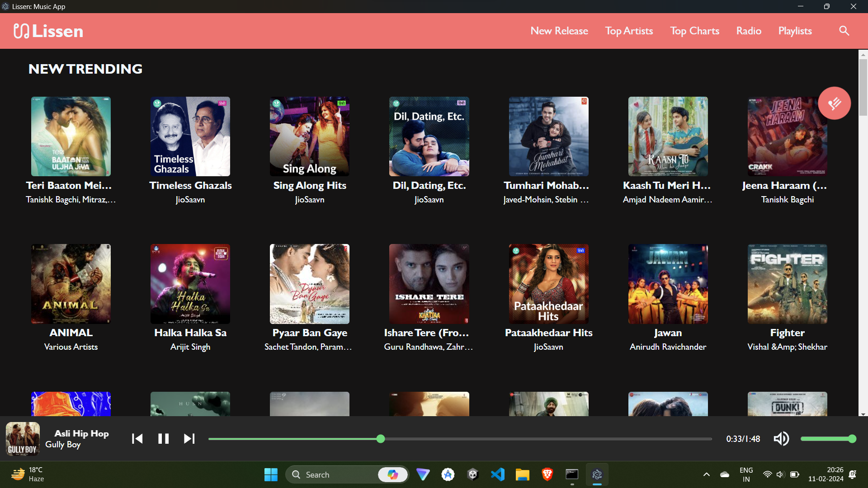Open Top Artists page
Screen dimensions: 868x488
629,31
